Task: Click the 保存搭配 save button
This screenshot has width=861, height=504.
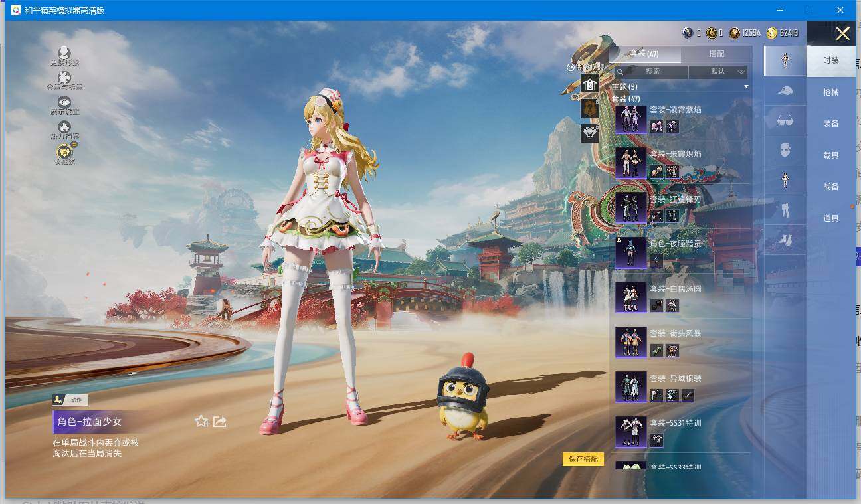Action: [x=583, y=459]
